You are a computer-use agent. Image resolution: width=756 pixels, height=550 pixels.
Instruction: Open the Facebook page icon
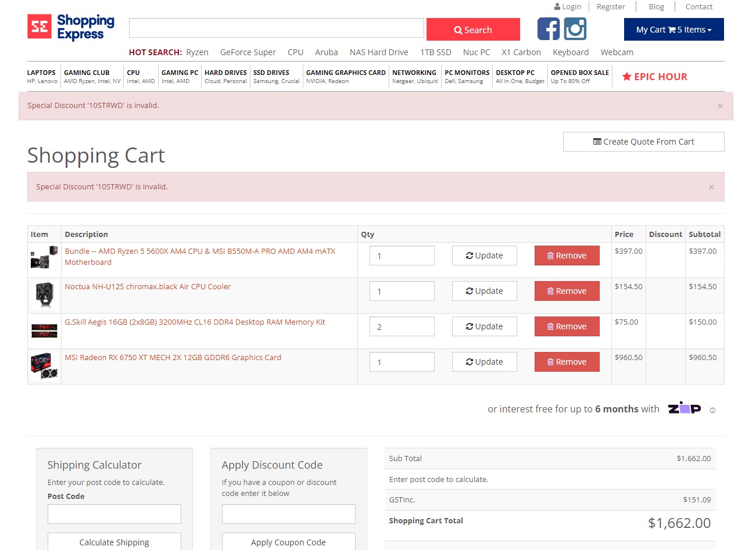click(x=549, y=29)
